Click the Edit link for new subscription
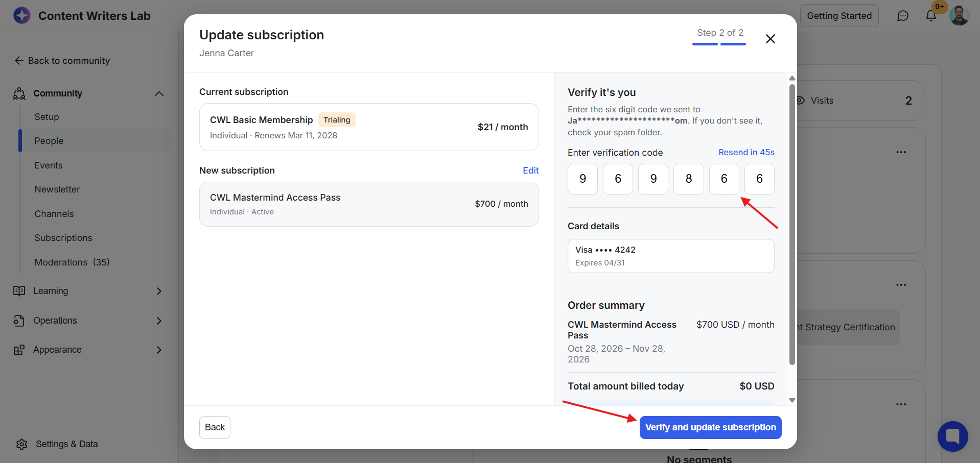The height and width of the screenshot is (463, 980). coord(530,170)
